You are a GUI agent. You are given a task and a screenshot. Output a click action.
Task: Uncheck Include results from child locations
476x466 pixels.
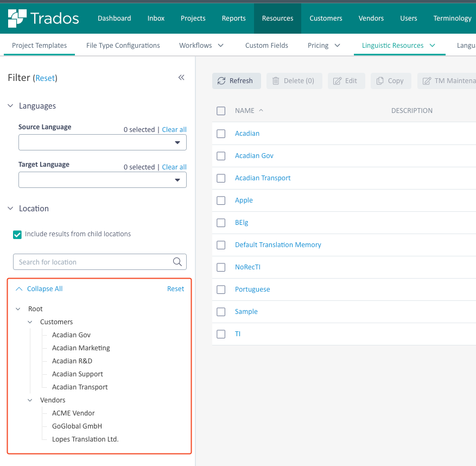(x=17, y=234)
